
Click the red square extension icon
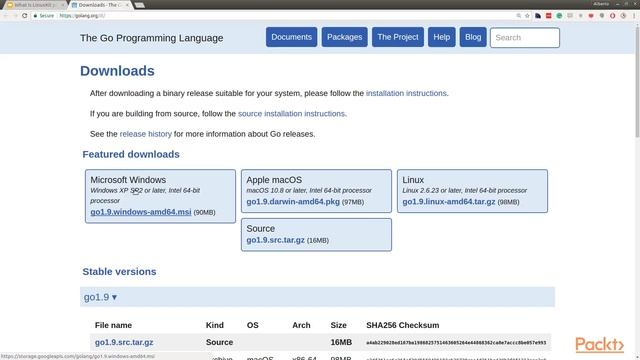click(x=549, y=16)
